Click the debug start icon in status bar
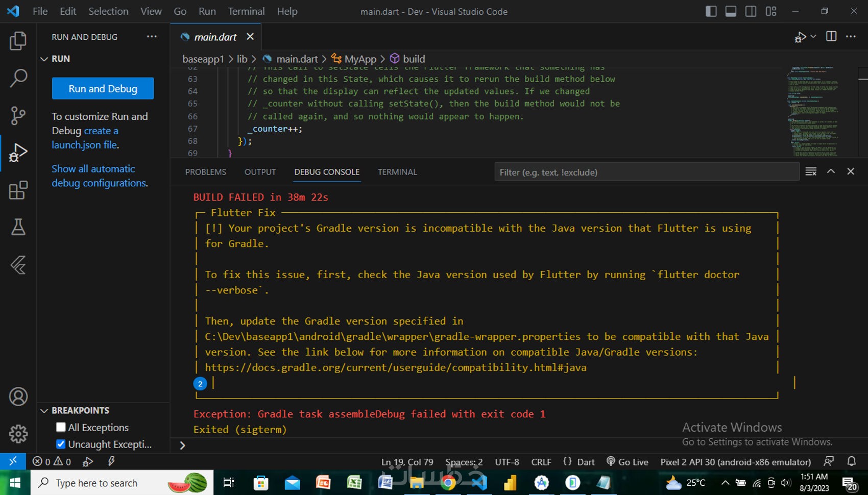 pos(88,461)
